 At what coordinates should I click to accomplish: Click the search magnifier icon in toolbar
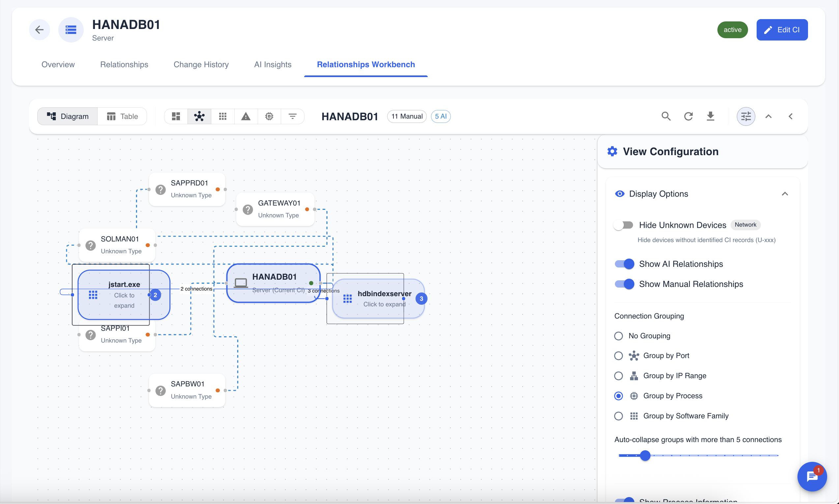pyautogui.click(x=666, y=117)
